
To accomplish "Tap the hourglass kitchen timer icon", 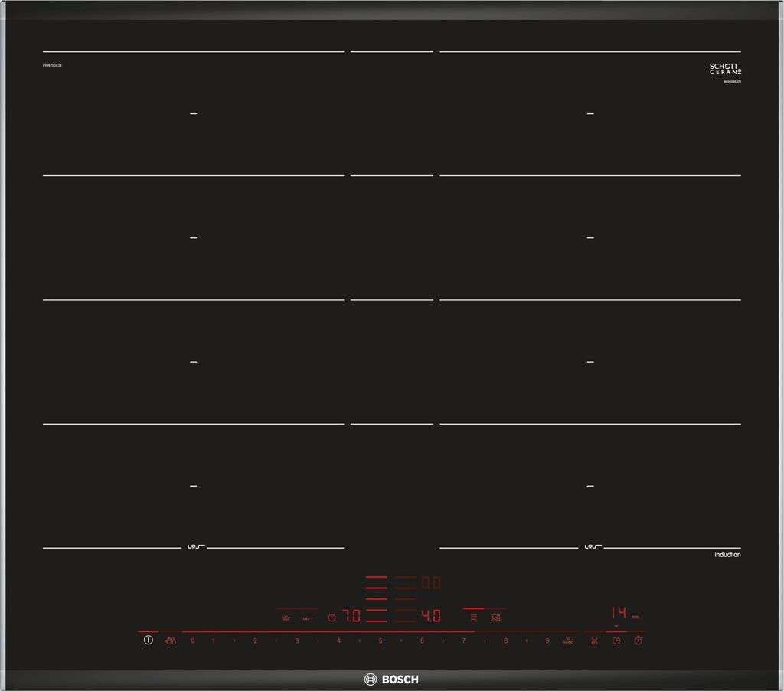I will pyautogui.click(x=594, y=640).
